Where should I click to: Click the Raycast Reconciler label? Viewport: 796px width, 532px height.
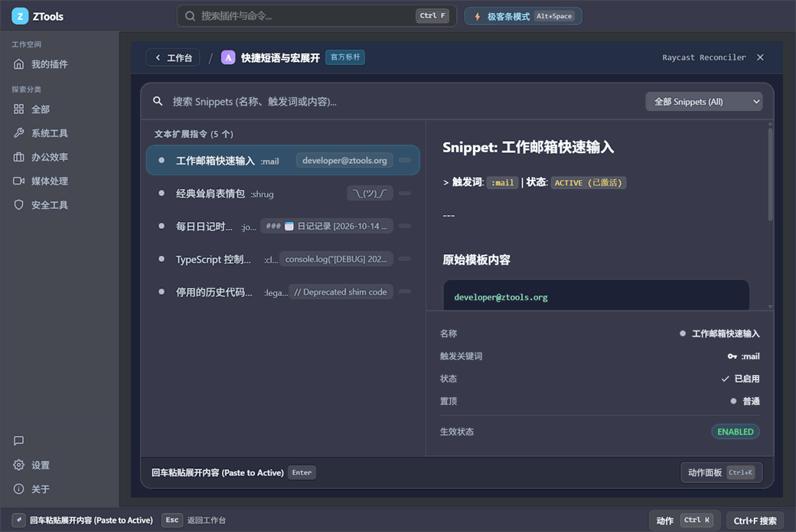703,57
